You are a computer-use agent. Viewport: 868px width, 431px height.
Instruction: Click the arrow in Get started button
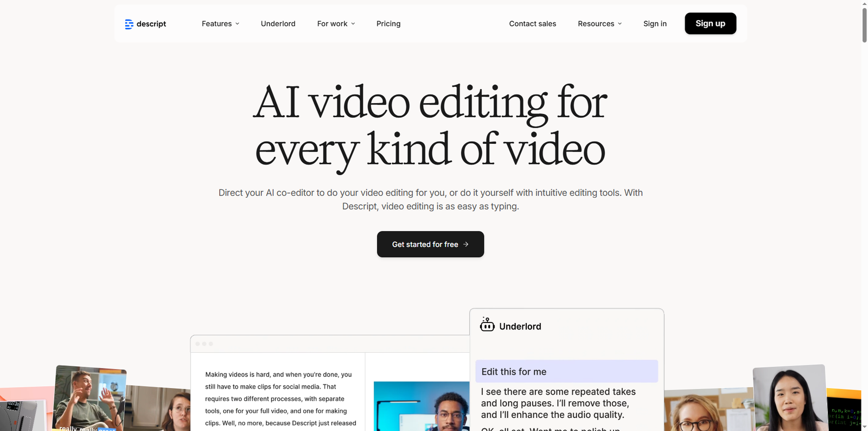[465, 244]
